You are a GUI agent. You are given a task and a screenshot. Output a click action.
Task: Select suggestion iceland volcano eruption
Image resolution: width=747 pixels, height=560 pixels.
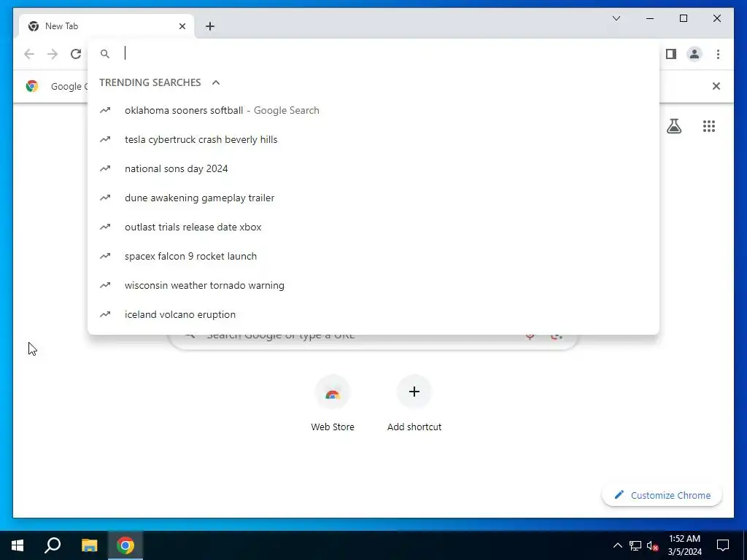pyautogui.click(x=373, y=314)
